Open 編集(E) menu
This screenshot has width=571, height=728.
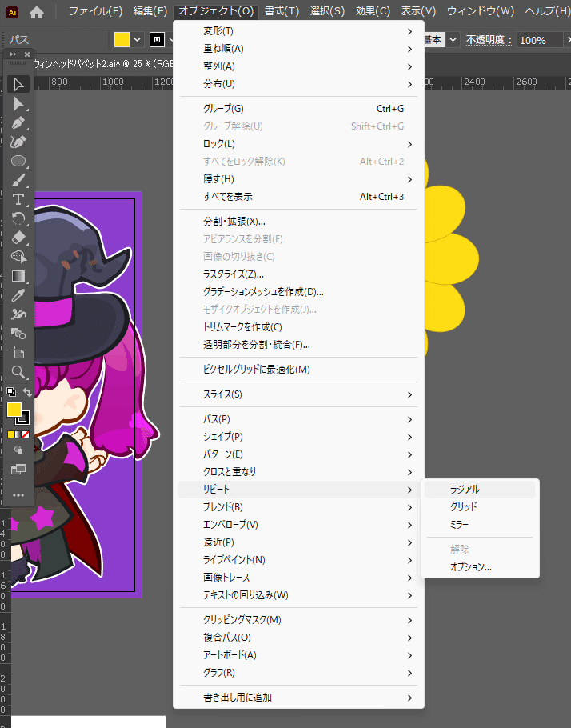150,11
